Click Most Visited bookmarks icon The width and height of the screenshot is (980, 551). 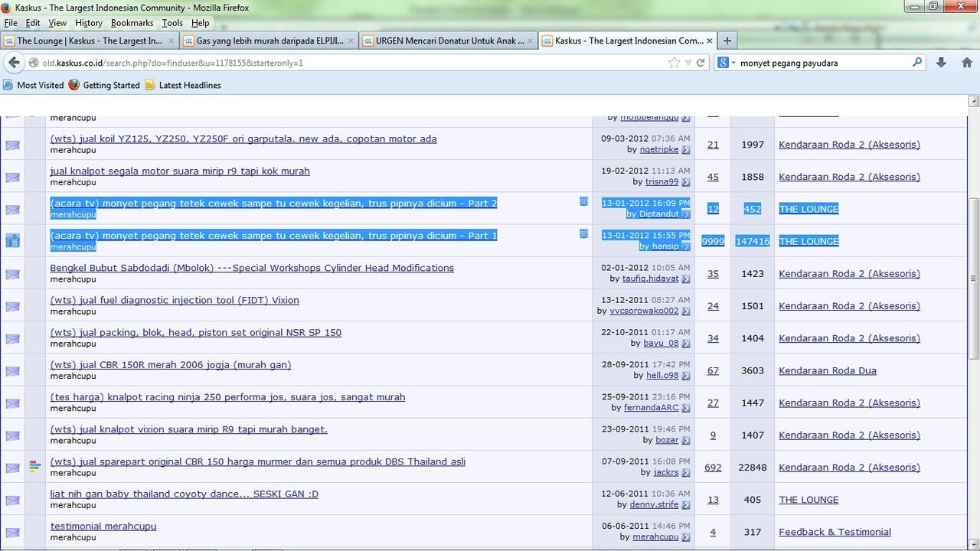(x=8, y=85)
